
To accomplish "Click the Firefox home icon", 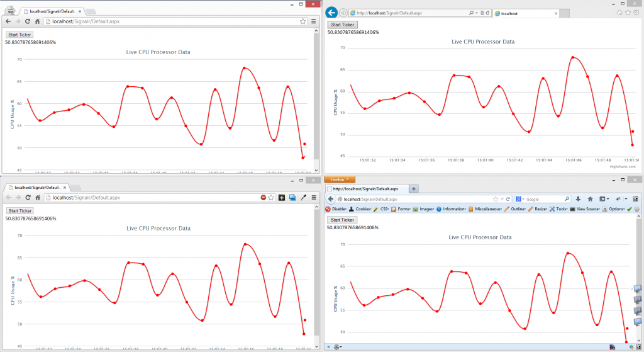I will pyautogui.click(x=590, y=199).
